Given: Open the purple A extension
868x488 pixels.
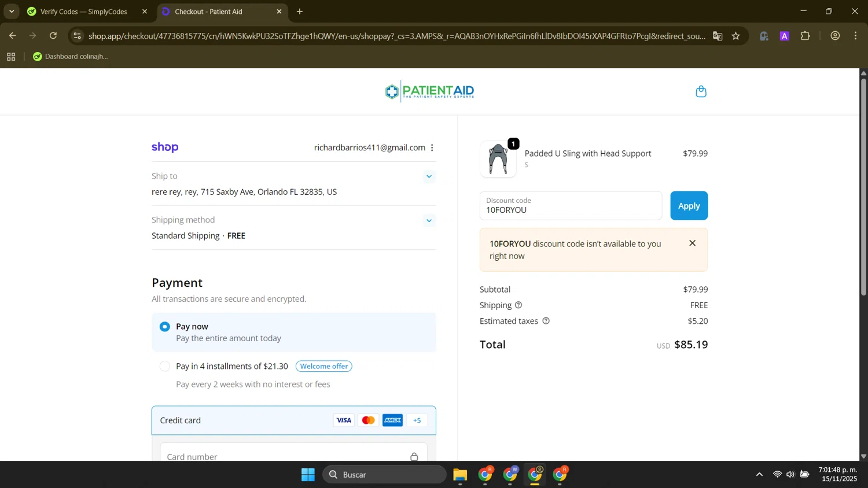Looking at the screenshot, I should point(785,36).
